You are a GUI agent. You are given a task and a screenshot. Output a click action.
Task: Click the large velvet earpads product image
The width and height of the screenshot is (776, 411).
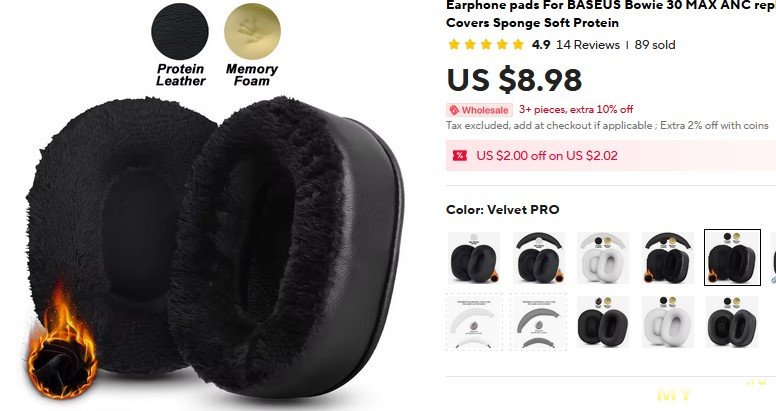pos(215,248)
